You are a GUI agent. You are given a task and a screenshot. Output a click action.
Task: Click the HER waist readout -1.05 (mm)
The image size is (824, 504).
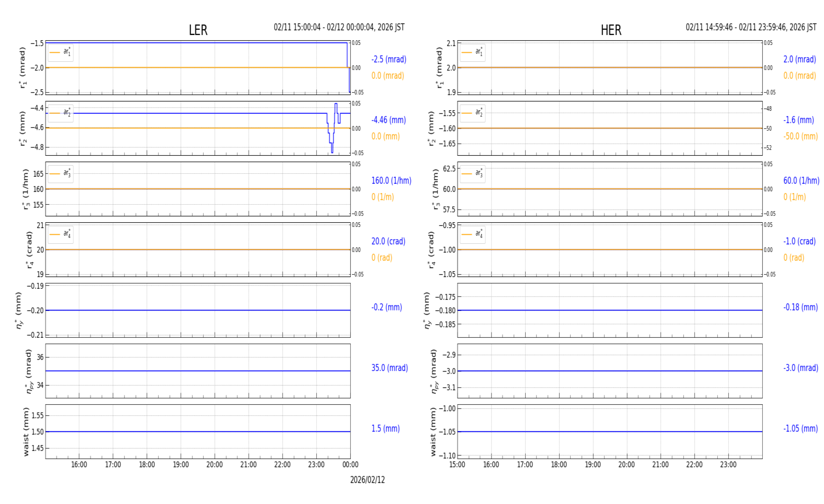click(x=801, y=429)
